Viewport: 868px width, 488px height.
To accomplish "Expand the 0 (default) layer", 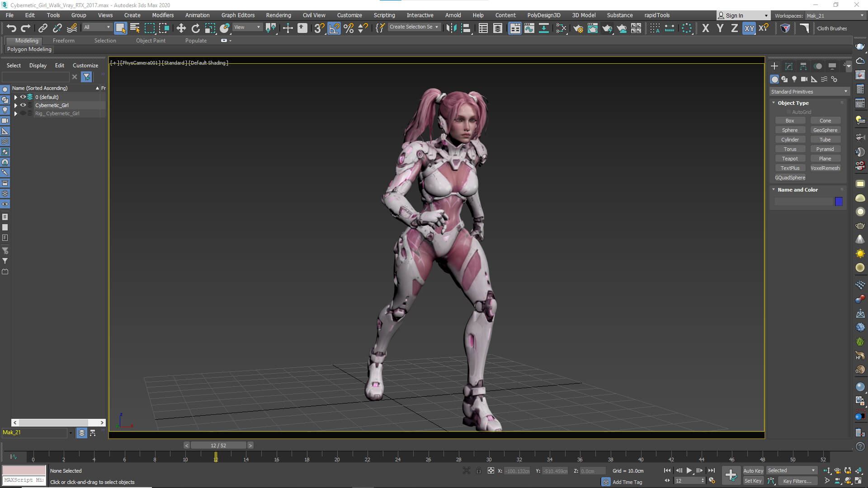I will point(16,97).
